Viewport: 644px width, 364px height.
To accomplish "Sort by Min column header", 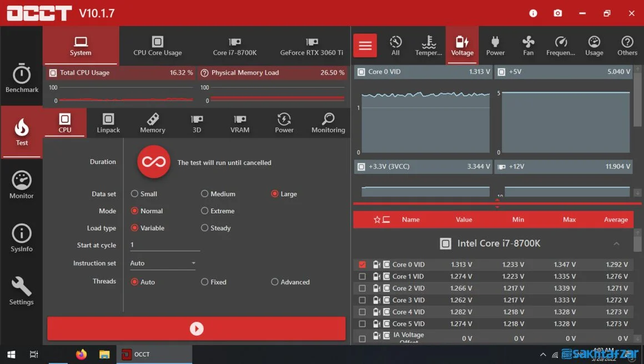I will [518, 220].
